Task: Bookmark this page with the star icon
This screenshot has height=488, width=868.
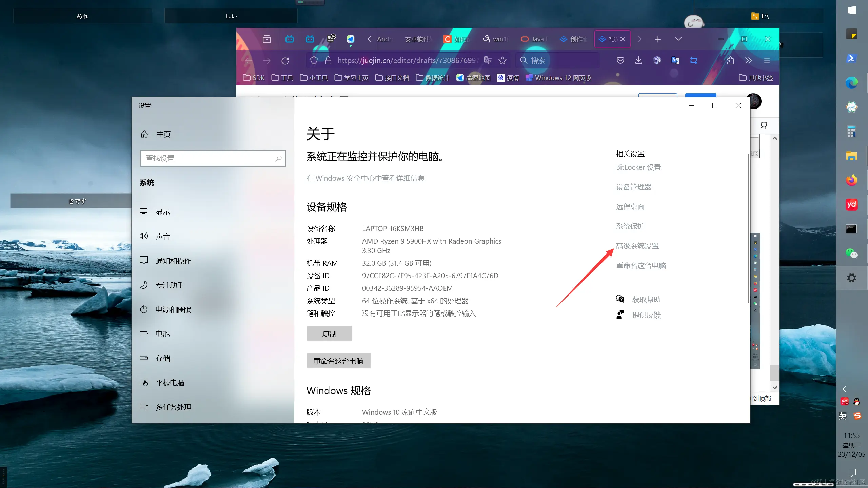Action: (502, 60)
